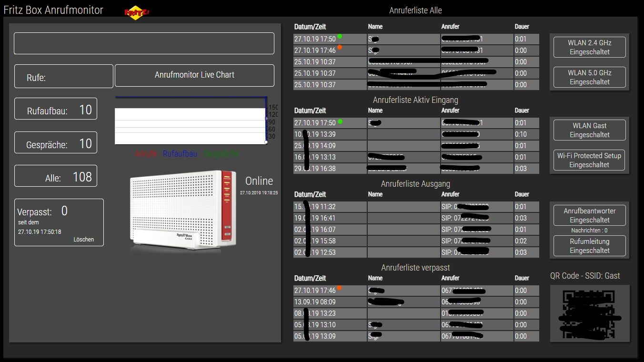Viewport: 644px width, 362px height.
Task: Click Anruferliste Aktiv Eingang title
Action: coord(415,100)
